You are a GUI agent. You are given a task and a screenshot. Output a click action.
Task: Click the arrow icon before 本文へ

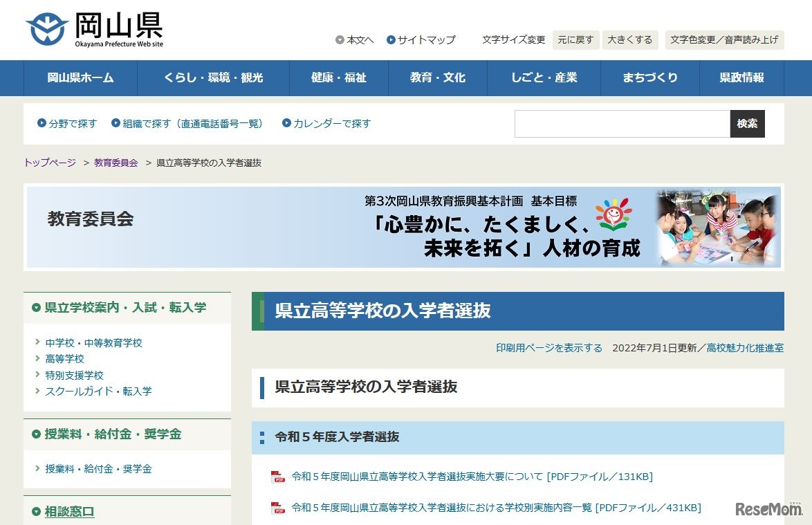point(339,40)
